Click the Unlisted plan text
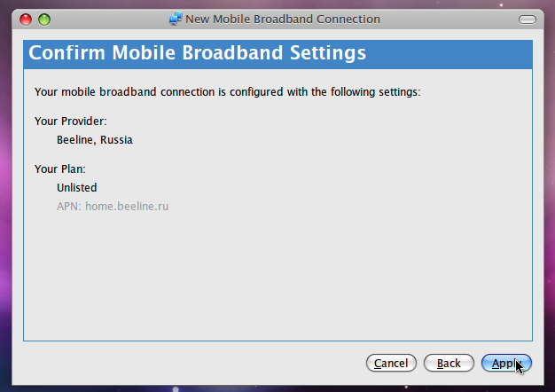 [x=77, y=188]
